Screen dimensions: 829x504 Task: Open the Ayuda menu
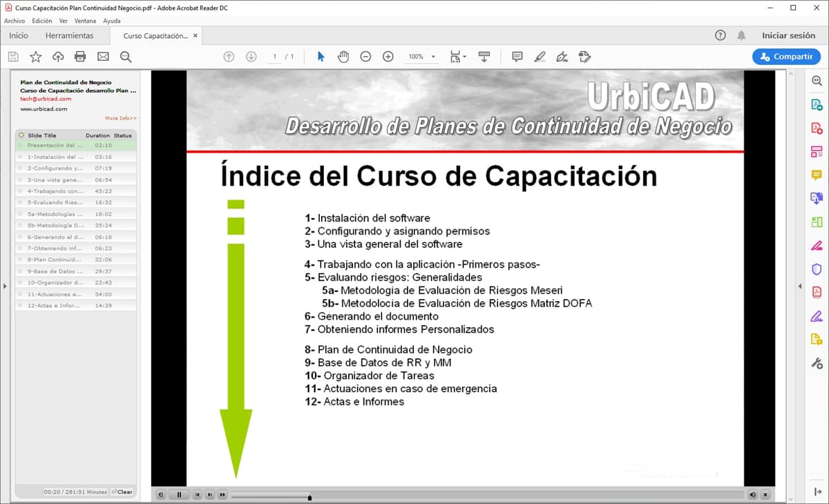112,21
